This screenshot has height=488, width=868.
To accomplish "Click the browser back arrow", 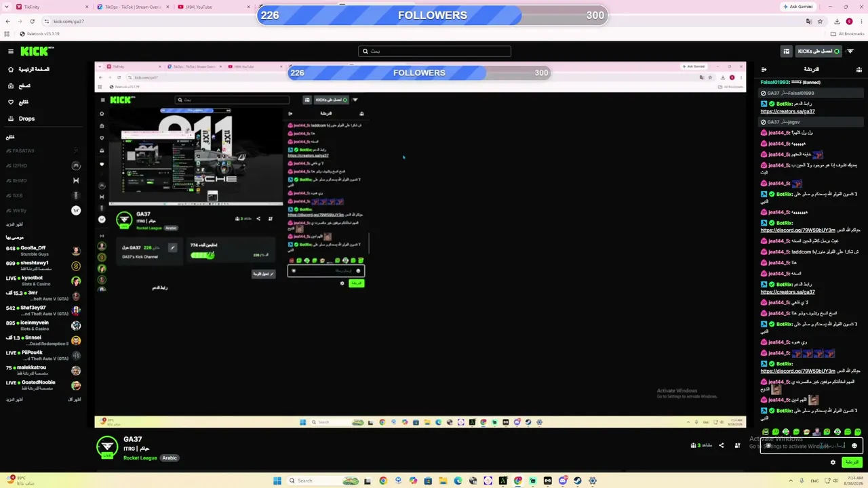I will point(7,21).
